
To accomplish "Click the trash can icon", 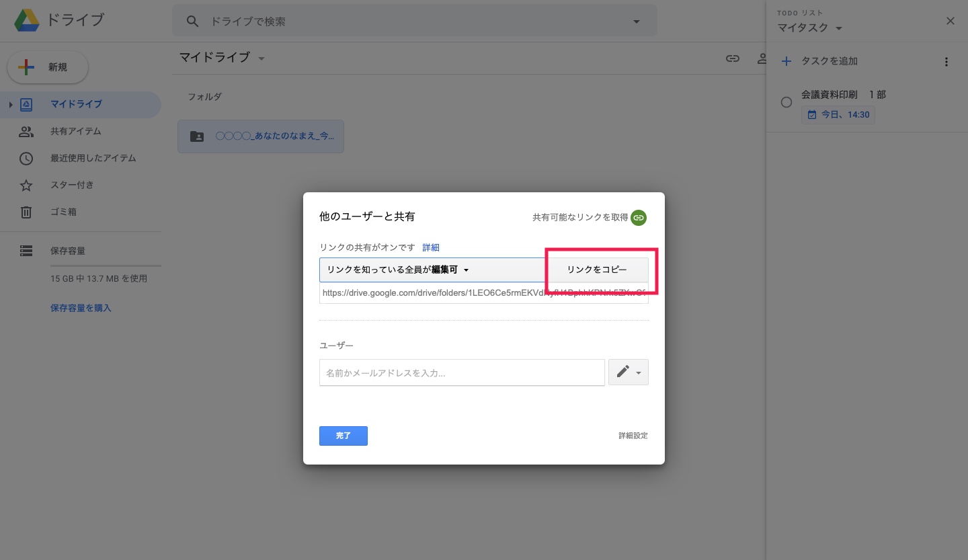I will click(x=26, y=212).
